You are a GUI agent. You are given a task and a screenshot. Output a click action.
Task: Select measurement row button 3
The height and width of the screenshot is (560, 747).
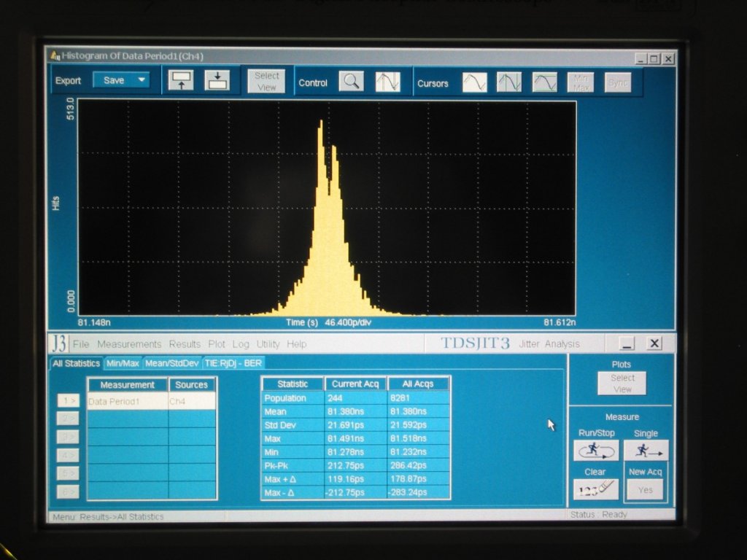(68, 437)
